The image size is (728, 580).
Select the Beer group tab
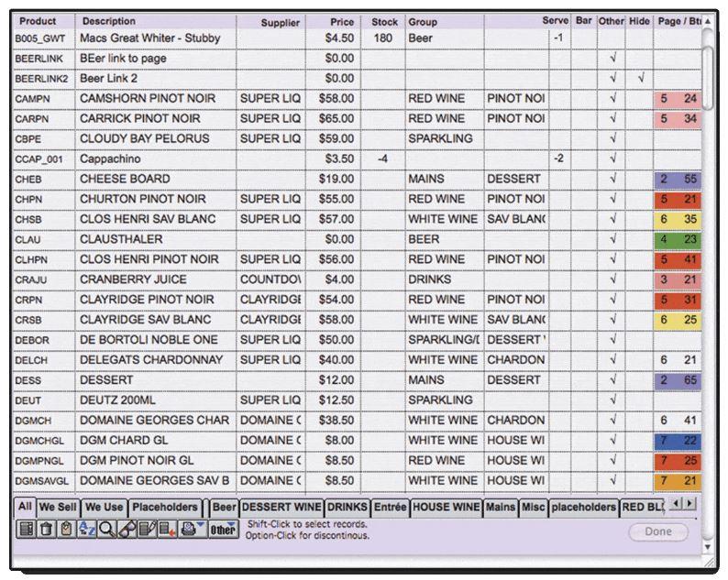coord(225,507)
